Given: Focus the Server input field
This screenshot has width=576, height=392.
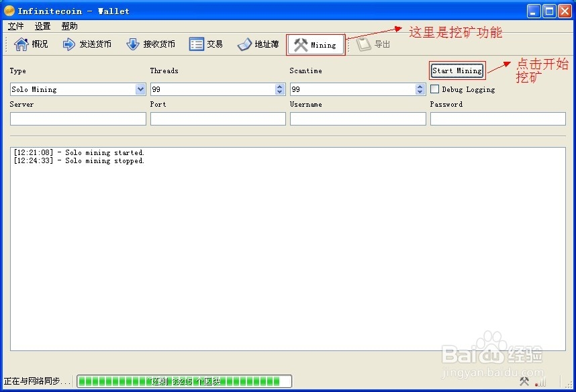Looking at the screenshot, I should pyautogui.click(x=79, y=119).
